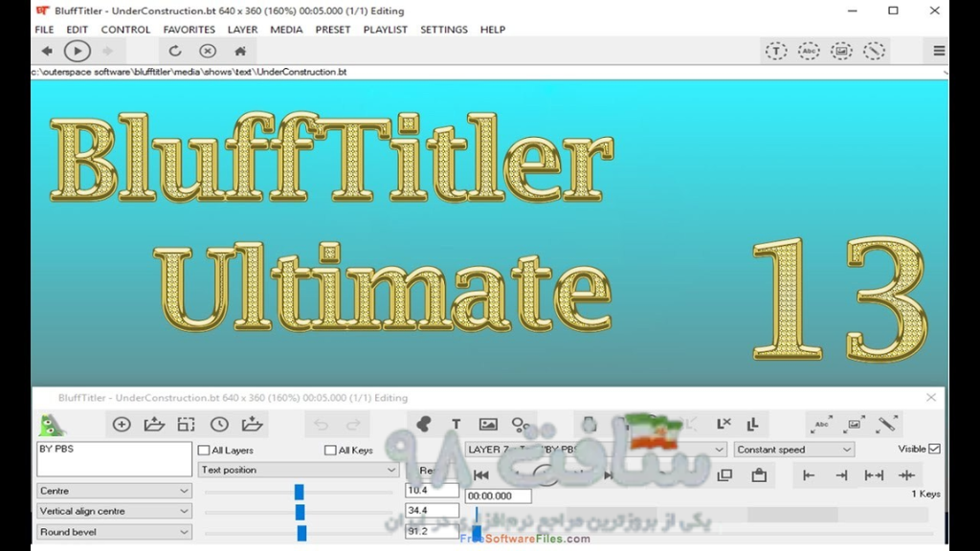Click the dashed-circle picture icon

[841, 52]
